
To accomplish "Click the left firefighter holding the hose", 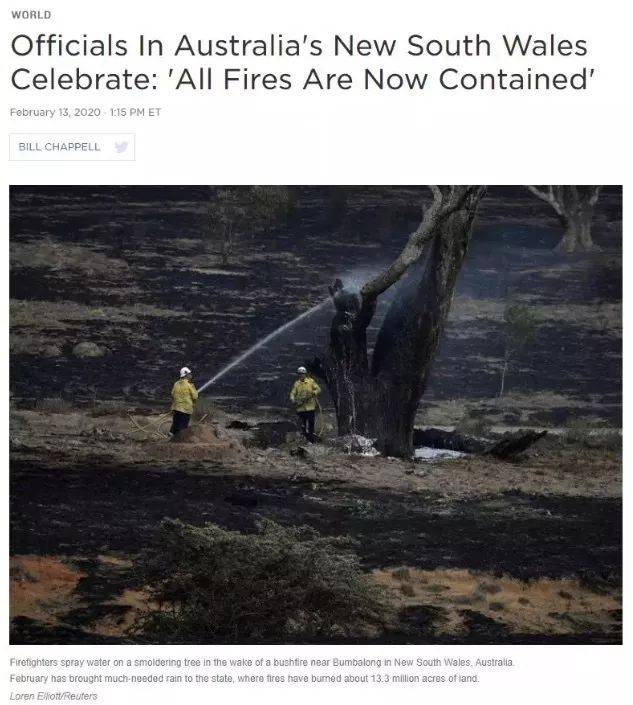I will [183, 400].
